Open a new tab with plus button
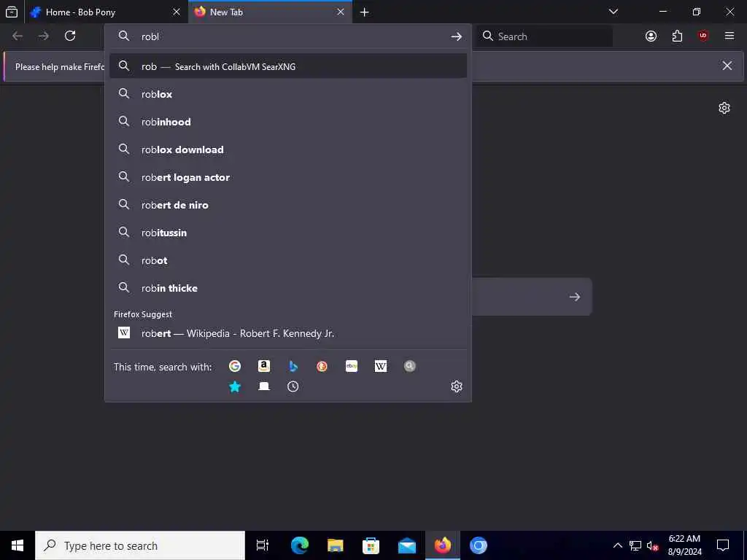The height and width of the screenshot is (560, 747). coord(365,12)
